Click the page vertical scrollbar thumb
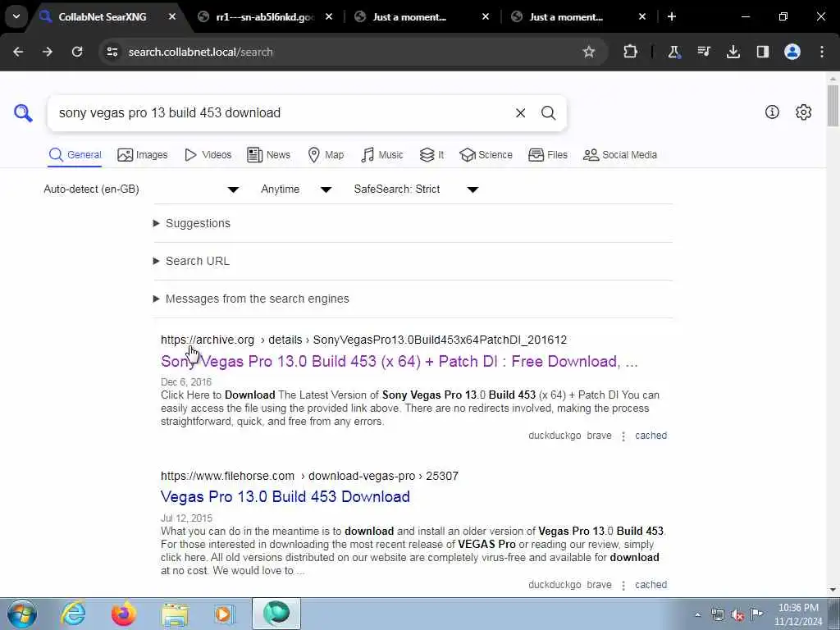The width and height of the screenshot is (840, 630). (833, 106)
